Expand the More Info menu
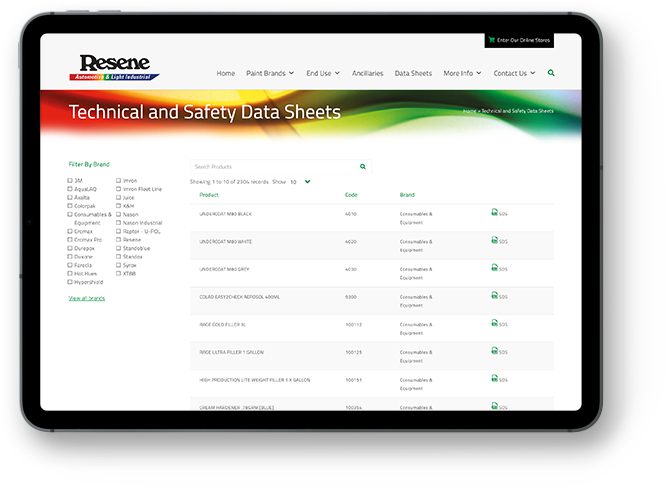 tap(462, 73)
